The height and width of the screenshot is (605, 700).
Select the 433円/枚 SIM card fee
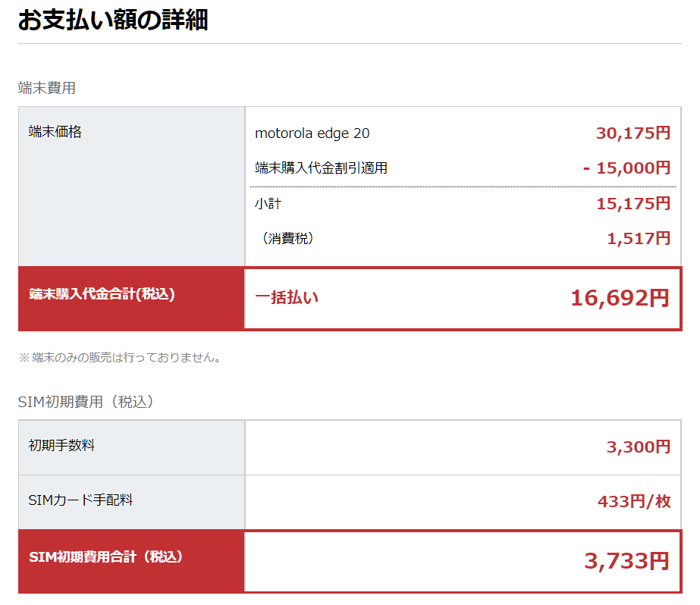pyautogui.click(x=634, y=502)
